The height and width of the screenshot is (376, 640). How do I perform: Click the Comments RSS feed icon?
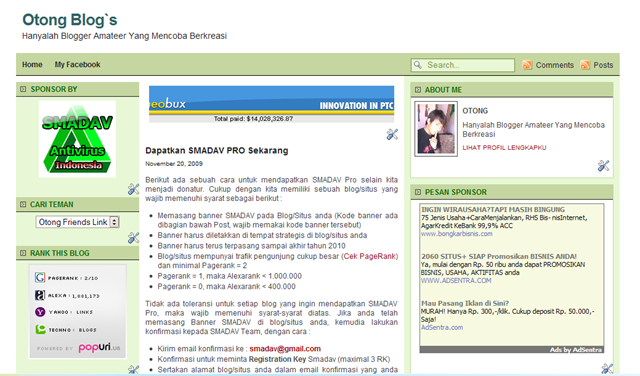[527, 65]
